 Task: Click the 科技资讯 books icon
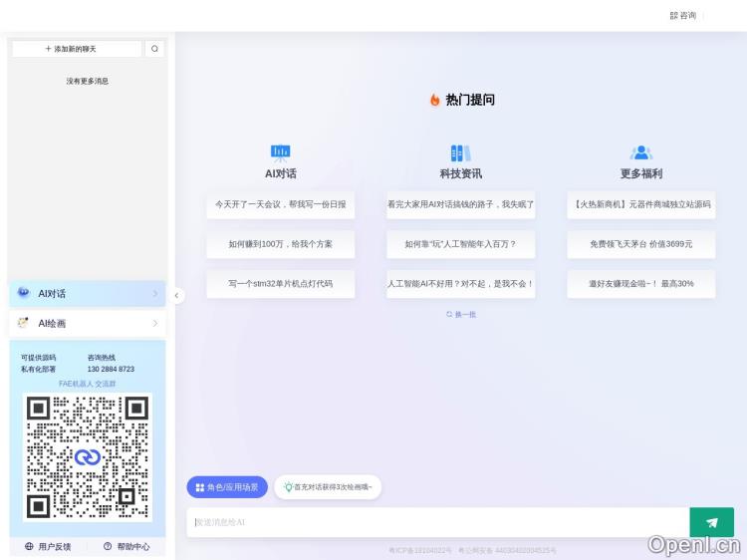pyautogui.click(x=460, y=152)
